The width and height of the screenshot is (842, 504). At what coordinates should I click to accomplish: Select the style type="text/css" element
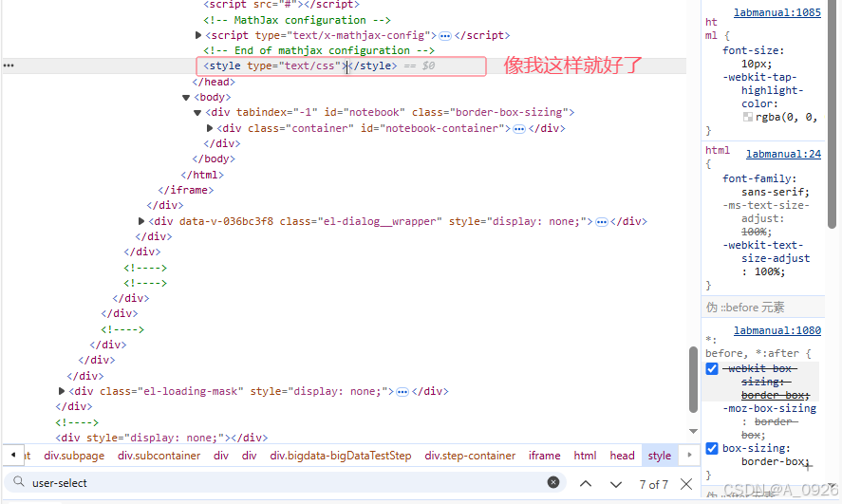point(300,66)
